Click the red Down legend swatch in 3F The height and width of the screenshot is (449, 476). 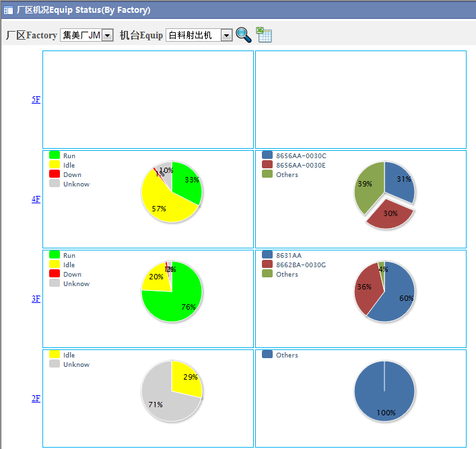click(x=55, y=273)
